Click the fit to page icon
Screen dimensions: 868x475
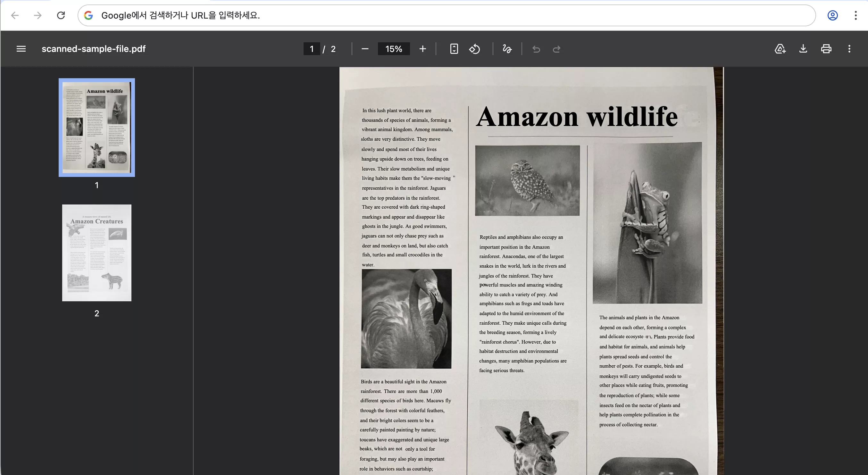454,49
